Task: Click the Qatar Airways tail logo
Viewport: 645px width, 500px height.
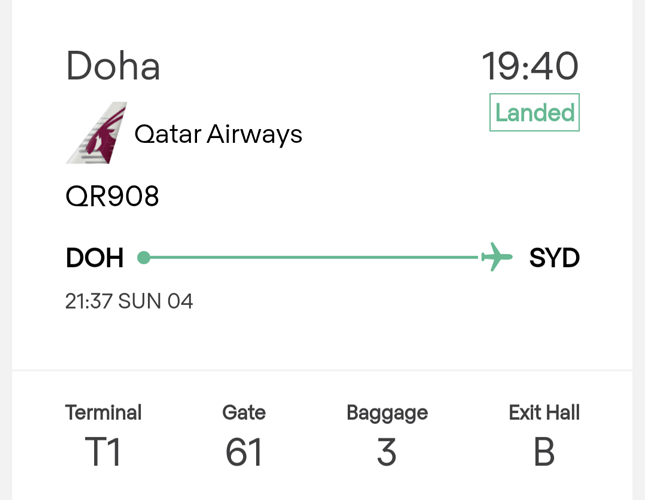Action: (x=97, y=133)
